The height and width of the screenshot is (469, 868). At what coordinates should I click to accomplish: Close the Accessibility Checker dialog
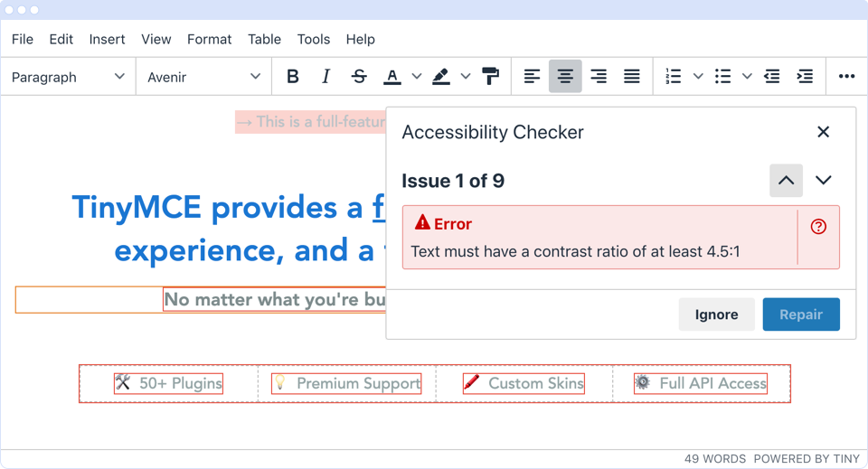(x=823, y=132)
